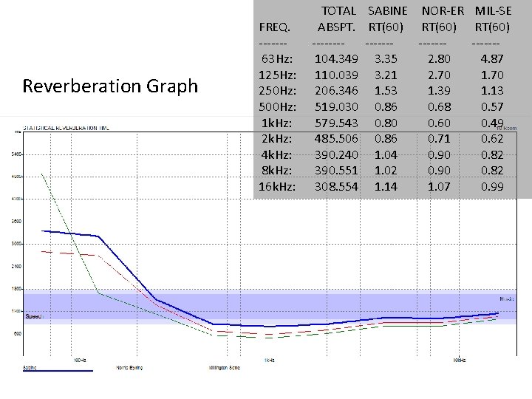Click the 'Reverberation Graph' slide title
The height and width of the screenshot is (399, 532).
(x=110, y=86)
